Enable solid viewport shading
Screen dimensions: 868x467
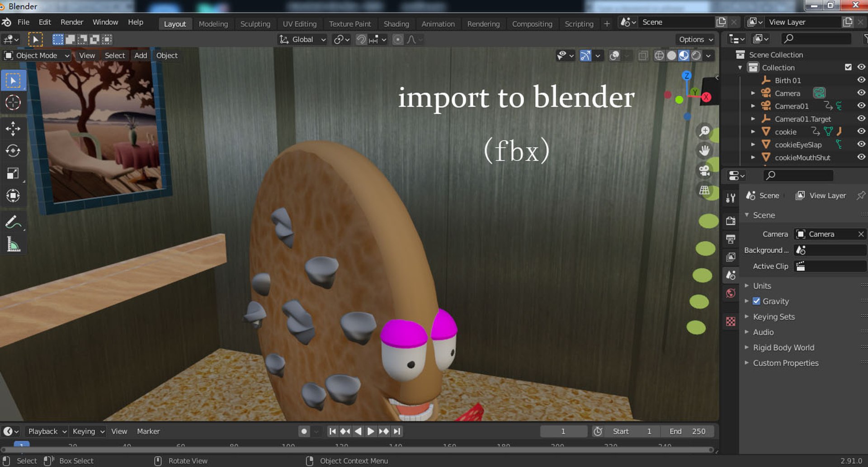(671, 56)
